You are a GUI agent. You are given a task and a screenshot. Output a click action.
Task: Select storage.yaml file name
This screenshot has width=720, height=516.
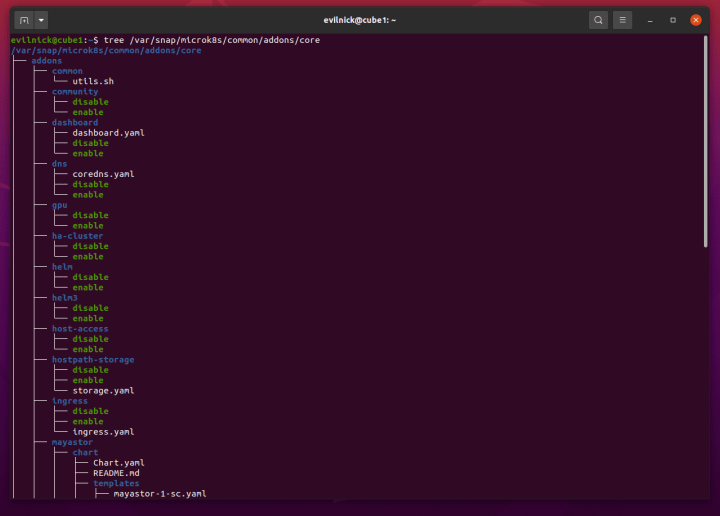coord(103,391)
